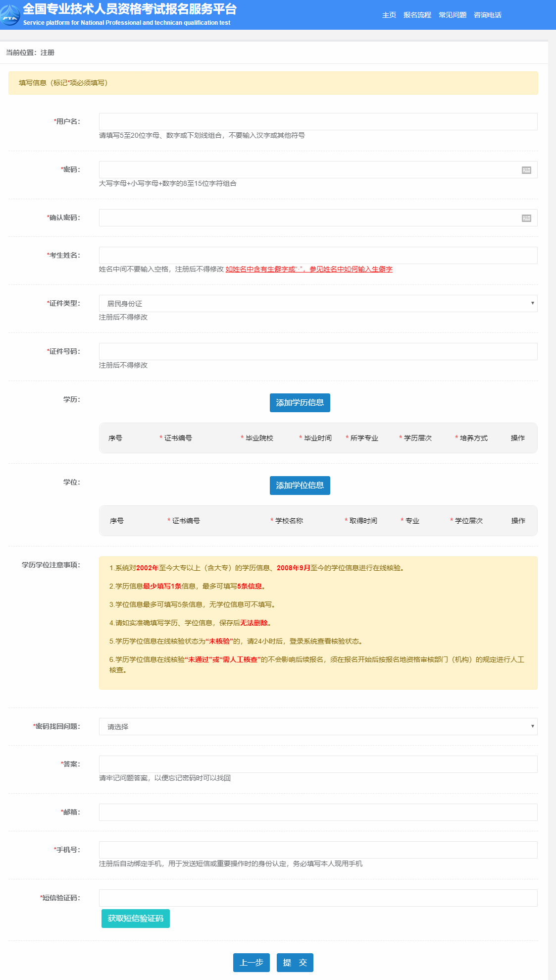This screenshot has width=556, height=980.
Task: Click 学校名称 column header in 学位 table
Action: coord(287,521)
